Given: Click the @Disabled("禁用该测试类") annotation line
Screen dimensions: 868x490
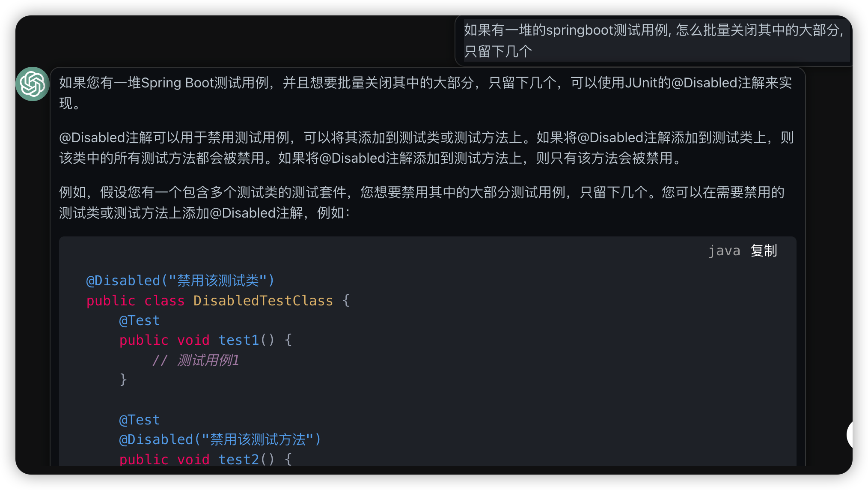Looking at the screenshot, I should [x=180, y=281].
